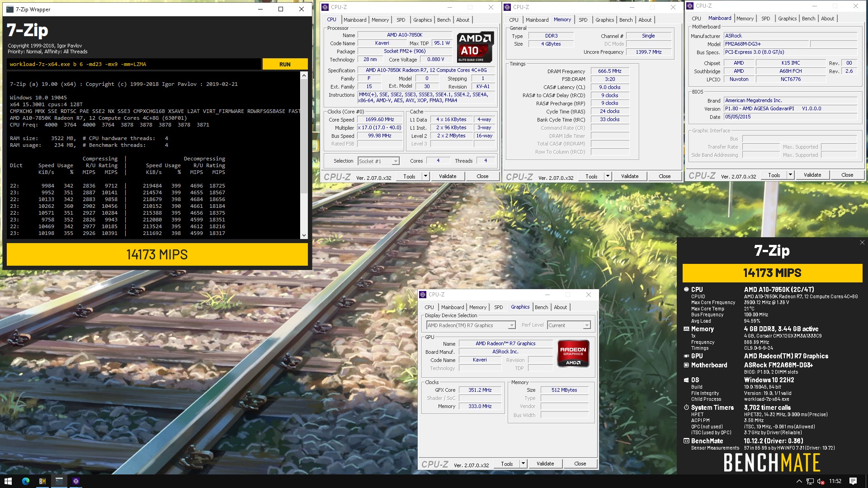The height and width of the screenshot is (488, 868).
Task: Switch to About tab in Graphics window
Action: [x=560, y=307]
